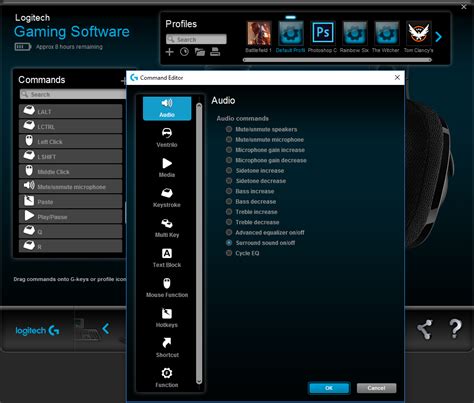Select the LALT command
This screenshot has height=403, width=474.
70,111
